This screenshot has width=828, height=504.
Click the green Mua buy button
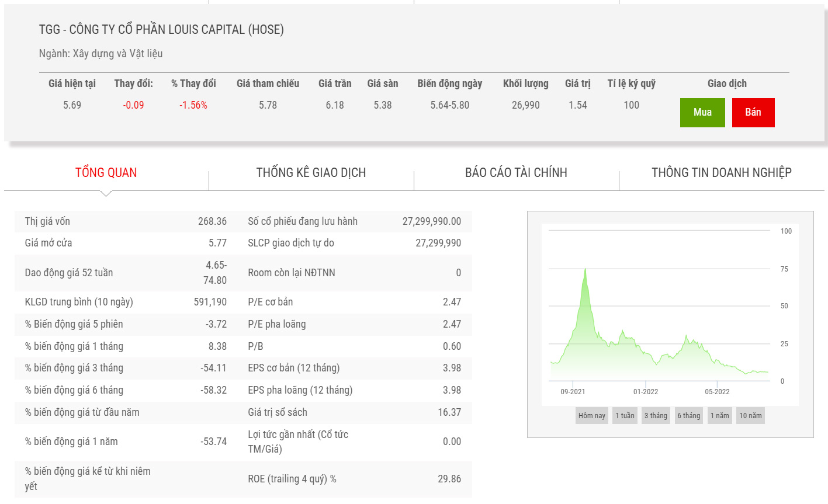point(702,113)
